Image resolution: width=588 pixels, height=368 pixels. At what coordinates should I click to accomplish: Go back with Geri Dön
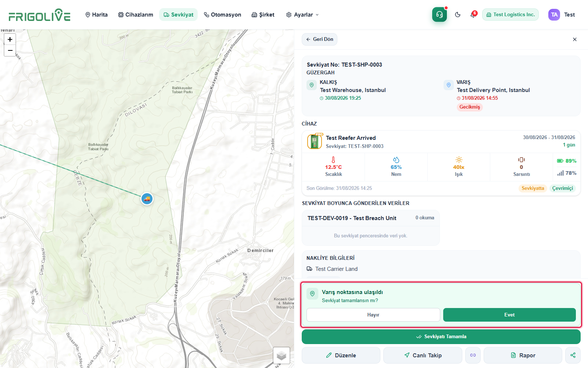(x=319, y=39)
